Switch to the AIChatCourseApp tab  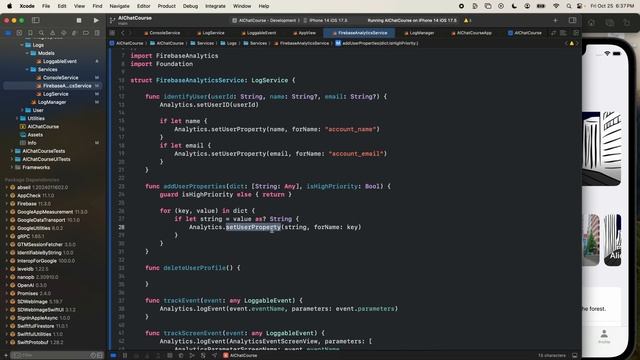pos(471,33)
